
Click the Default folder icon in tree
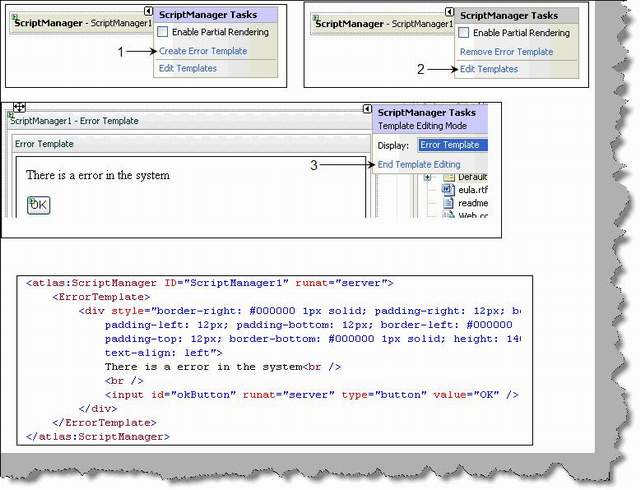click(x=449, y=177)
